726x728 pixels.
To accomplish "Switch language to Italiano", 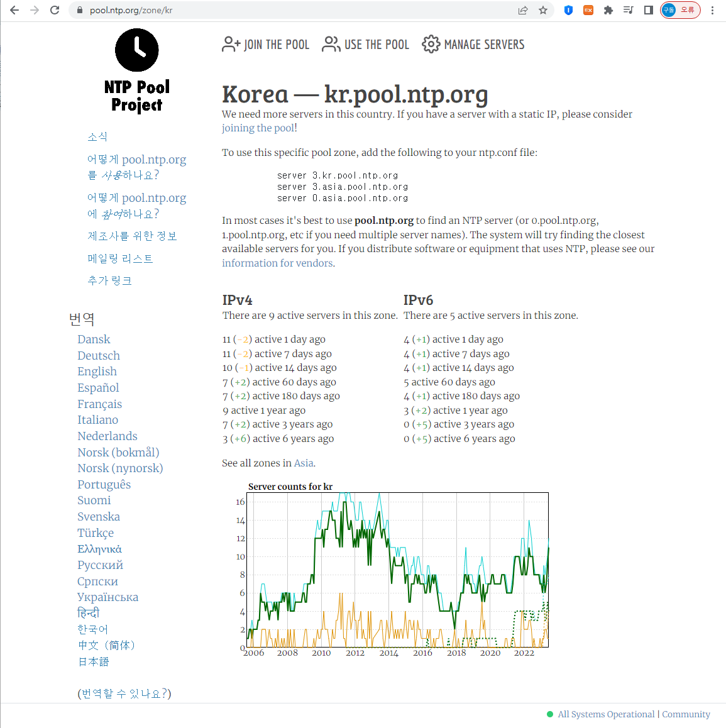I will click(x=97, y=420).
